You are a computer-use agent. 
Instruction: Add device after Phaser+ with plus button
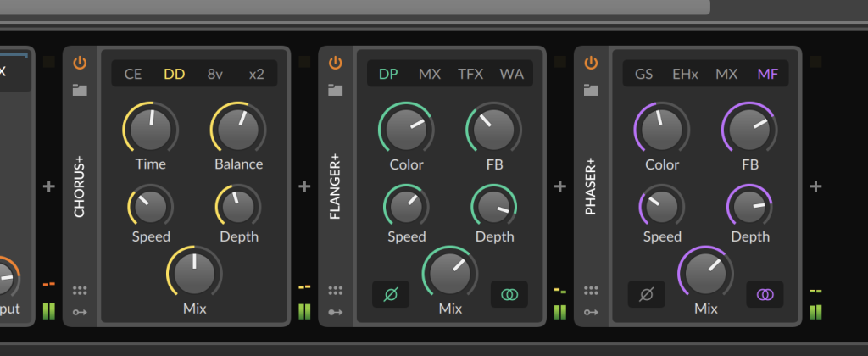tap(815, 186)
